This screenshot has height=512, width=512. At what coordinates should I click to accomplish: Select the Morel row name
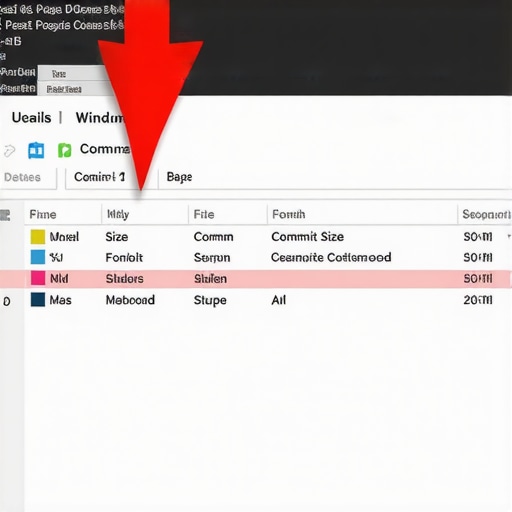(64, 237)
